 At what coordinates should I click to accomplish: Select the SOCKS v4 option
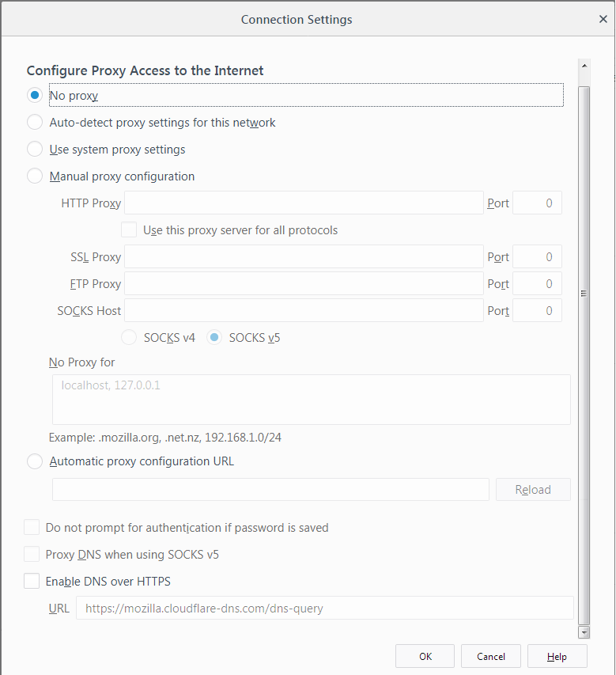[128, 337]
